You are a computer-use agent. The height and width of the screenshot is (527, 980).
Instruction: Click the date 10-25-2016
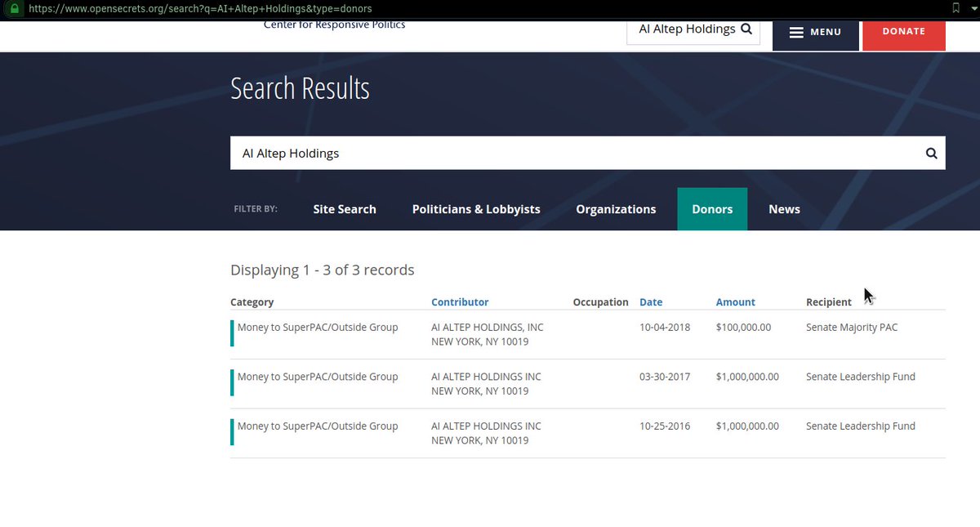[x=665, y=426]
